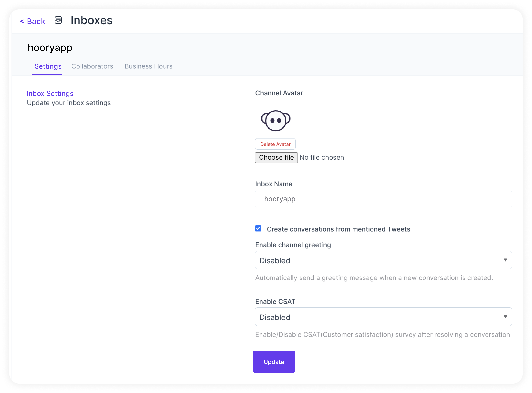Image resolution: width=532 pixels, height=393 pixels.
Task: Click the hooryapp inbox title
Action: coord(50,48)
